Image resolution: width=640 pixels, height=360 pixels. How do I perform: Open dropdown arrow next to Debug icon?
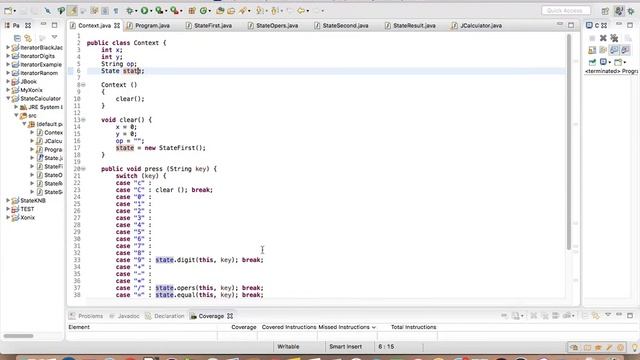[136, 11]
